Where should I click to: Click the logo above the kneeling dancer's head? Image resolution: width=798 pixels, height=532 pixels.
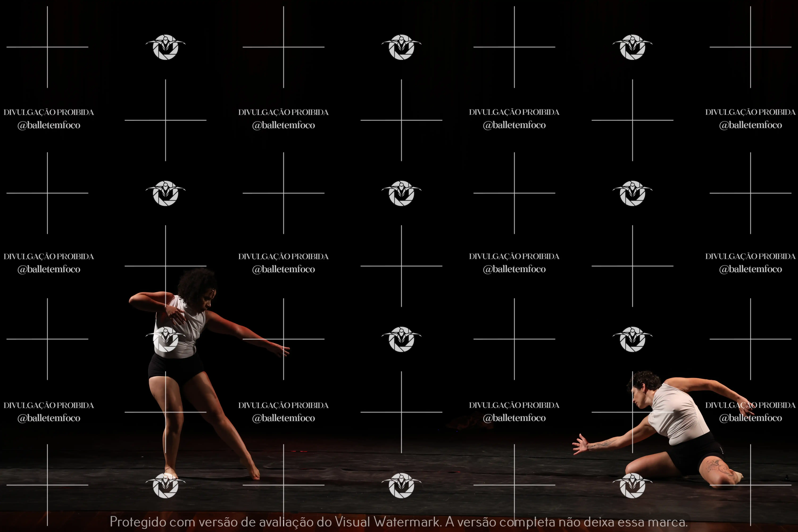point(632,339)
